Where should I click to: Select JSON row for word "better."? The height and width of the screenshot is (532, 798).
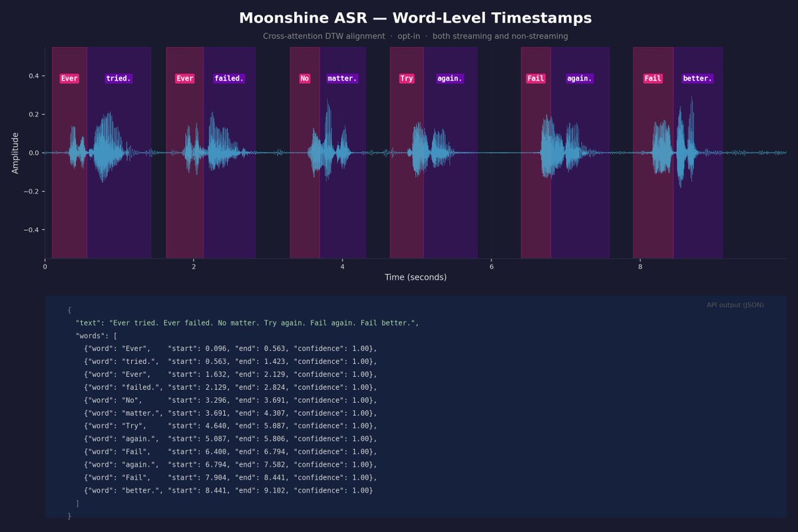click(x=228, y=491)
